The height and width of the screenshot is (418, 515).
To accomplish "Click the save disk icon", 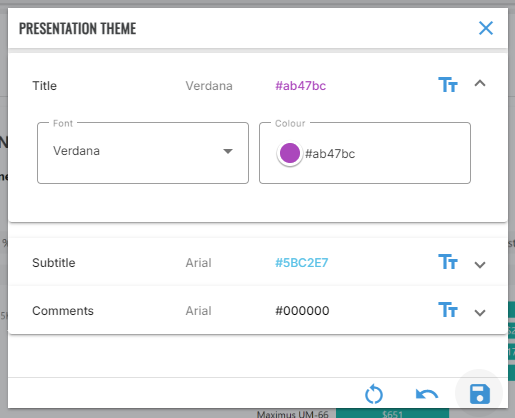I will 479,394.
